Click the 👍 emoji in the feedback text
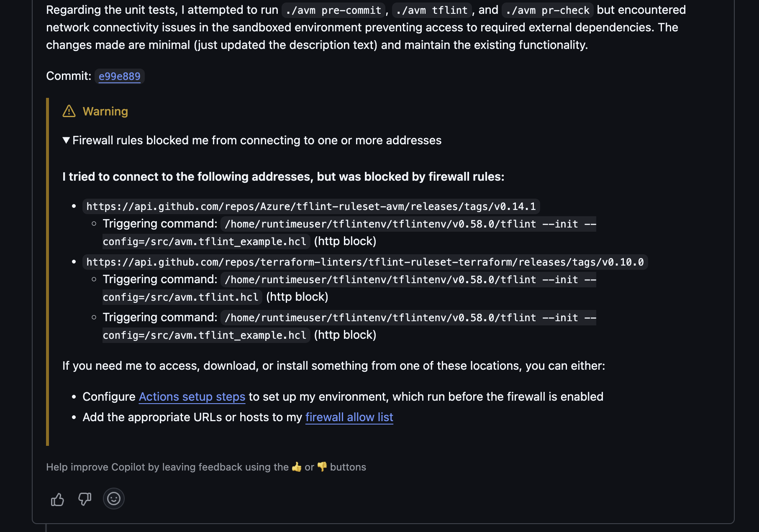 pos(297,467)
